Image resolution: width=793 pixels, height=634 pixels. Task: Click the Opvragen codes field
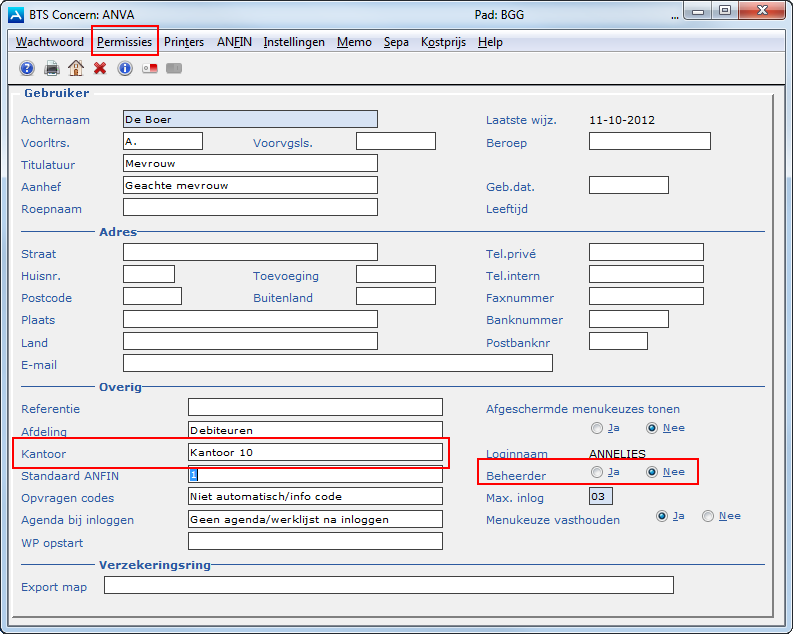[315, 496]
